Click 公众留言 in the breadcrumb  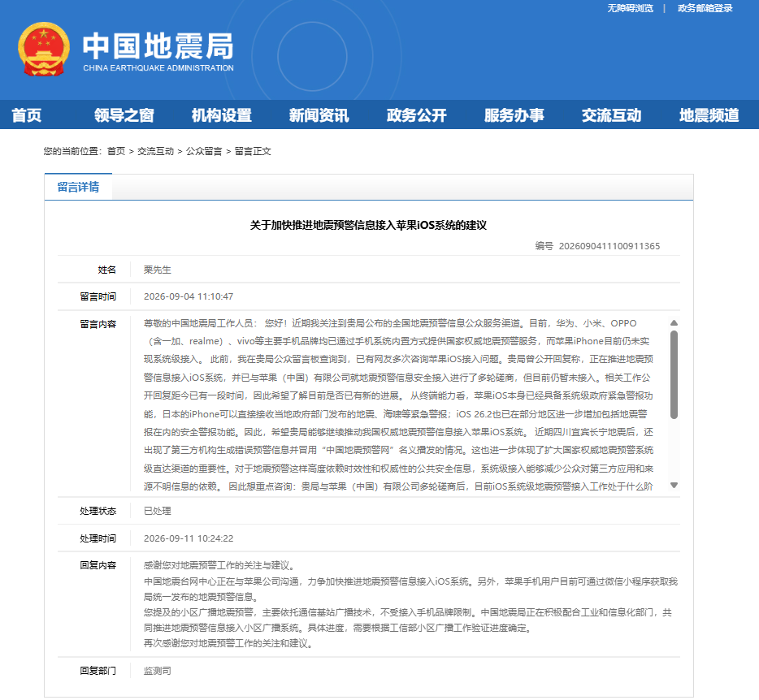[x=204, y=151]
